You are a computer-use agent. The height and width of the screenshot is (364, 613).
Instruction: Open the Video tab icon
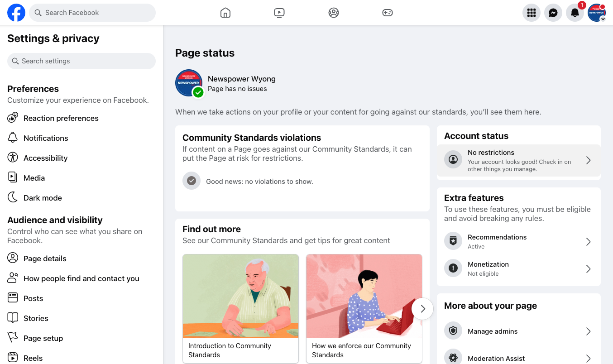point(279,13)
